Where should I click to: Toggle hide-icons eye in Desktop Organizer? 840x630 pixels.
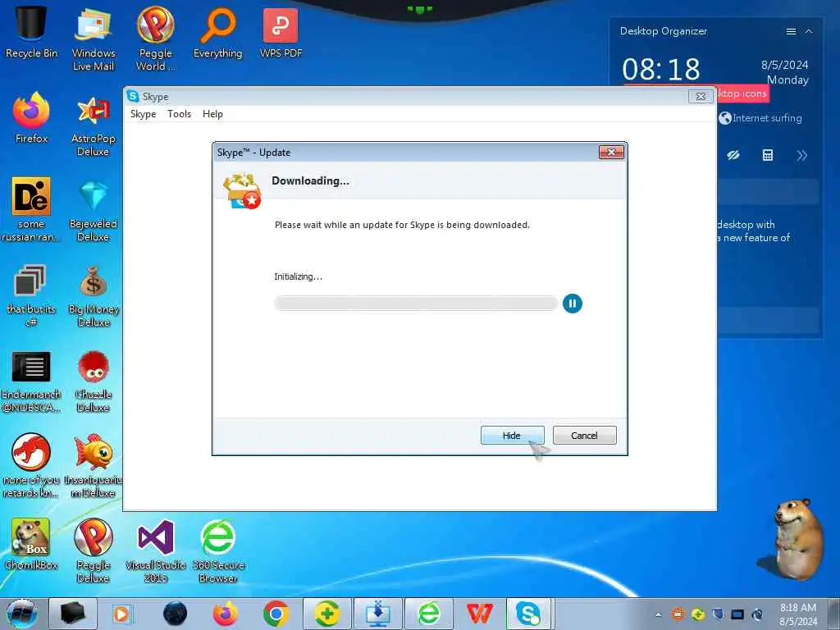[733, 155]
